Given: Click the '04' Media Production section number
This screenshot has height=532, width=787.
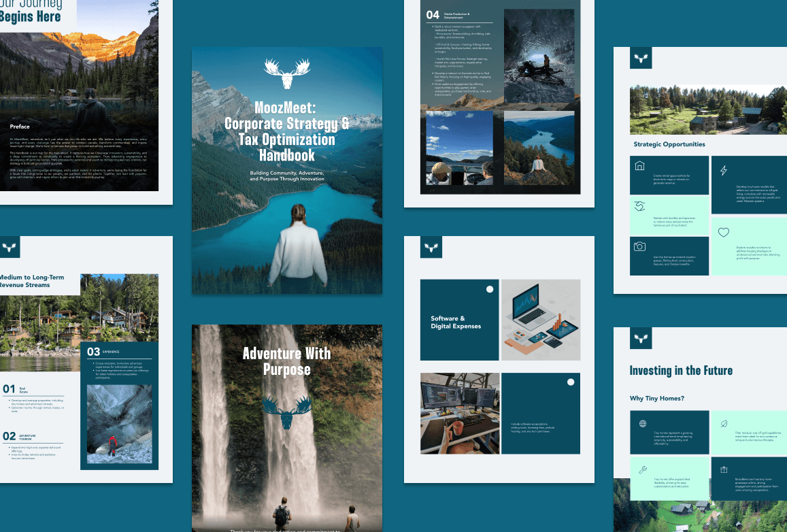Looking at the screenshot, I should click(433, 15).
